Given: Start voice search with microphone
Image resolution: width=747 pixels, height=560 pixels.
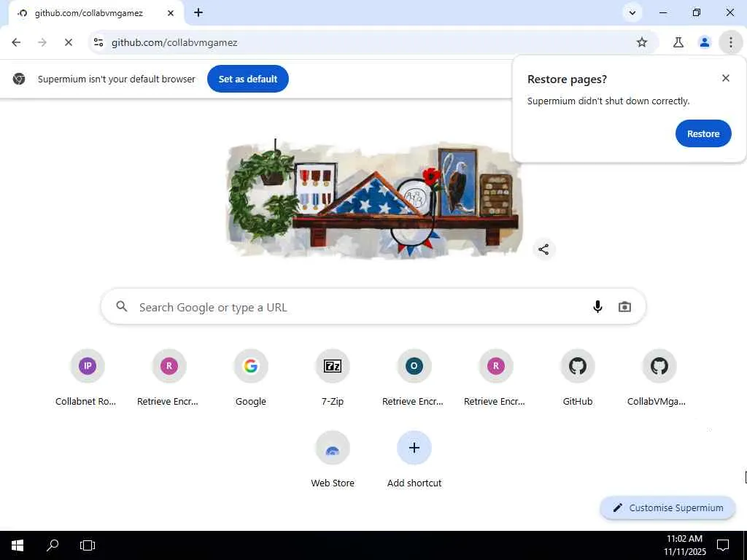Looking at the screenshot, I should 597,307.
